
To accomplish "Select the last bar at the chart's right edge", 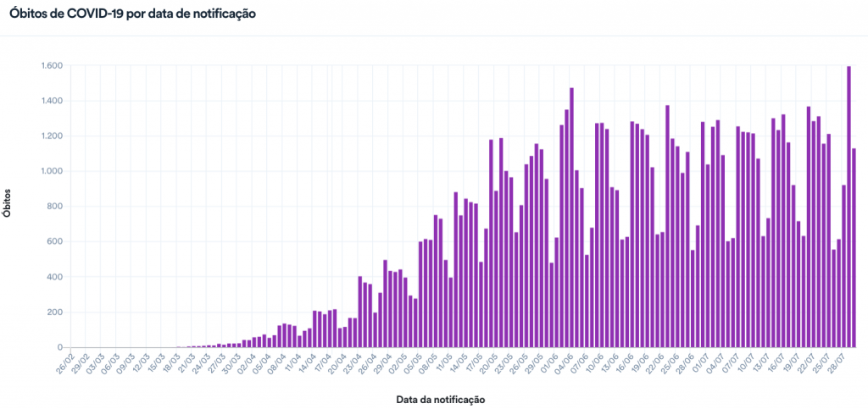I will point(854,248).
